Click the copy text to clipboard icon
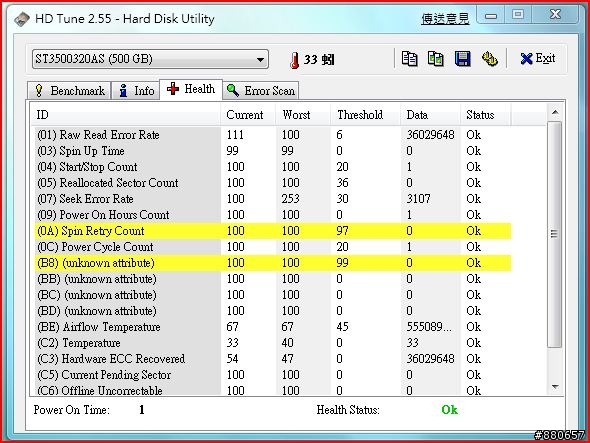 click(x=409, y=59)
